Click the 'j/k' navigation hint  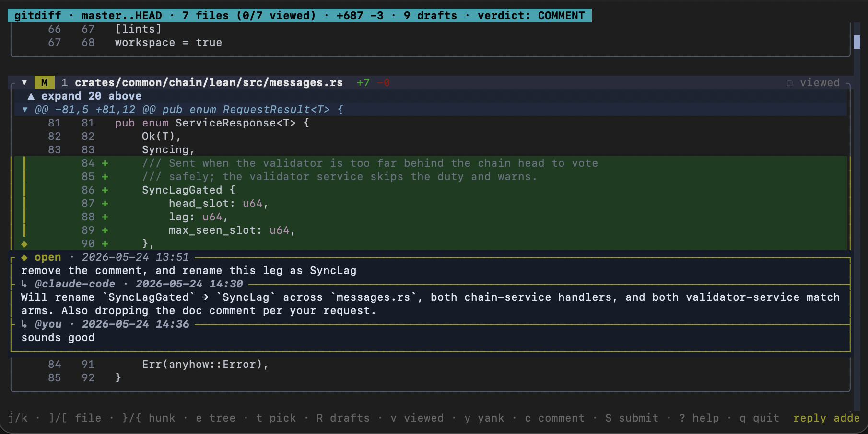coord(18,418)
